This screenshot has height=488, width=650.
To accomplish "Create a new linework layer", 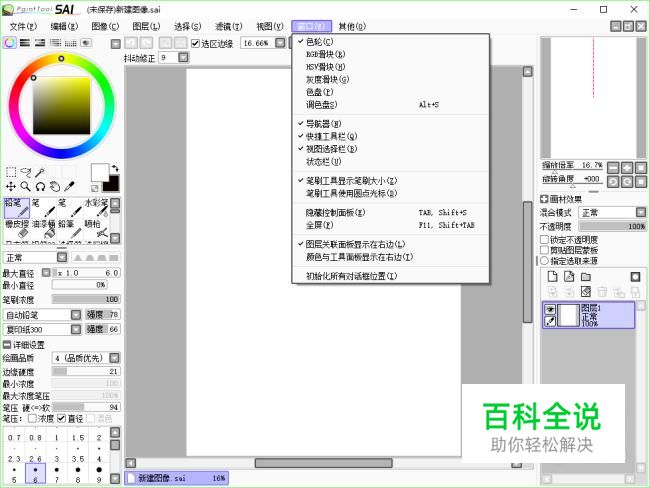I will pyautogui.click(x=569, y=277).
